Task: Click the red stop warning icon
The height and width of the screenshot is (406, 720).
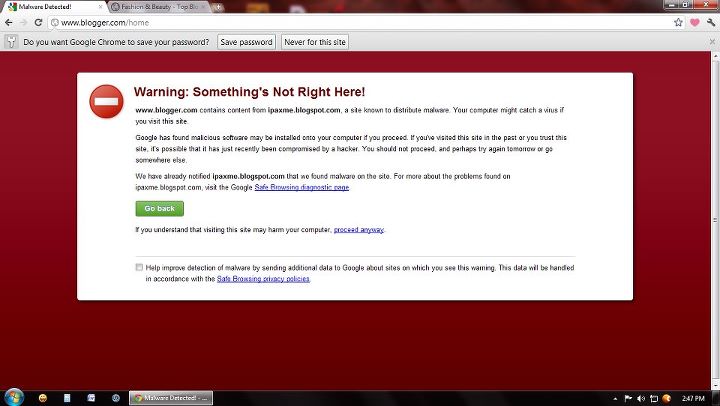Action: click(107, 102)
